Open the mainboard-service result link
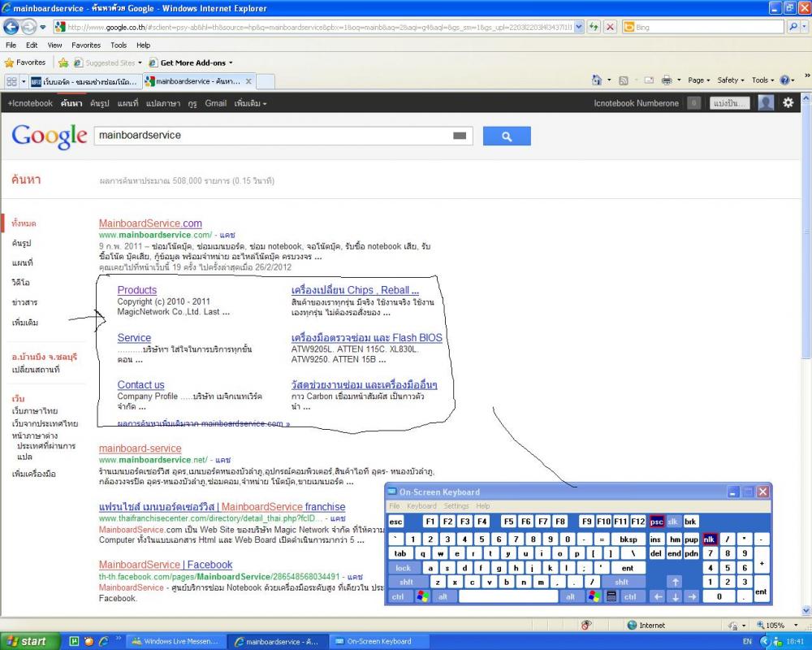The height and width of the screenshot is (650, 812). click(140, 448)
